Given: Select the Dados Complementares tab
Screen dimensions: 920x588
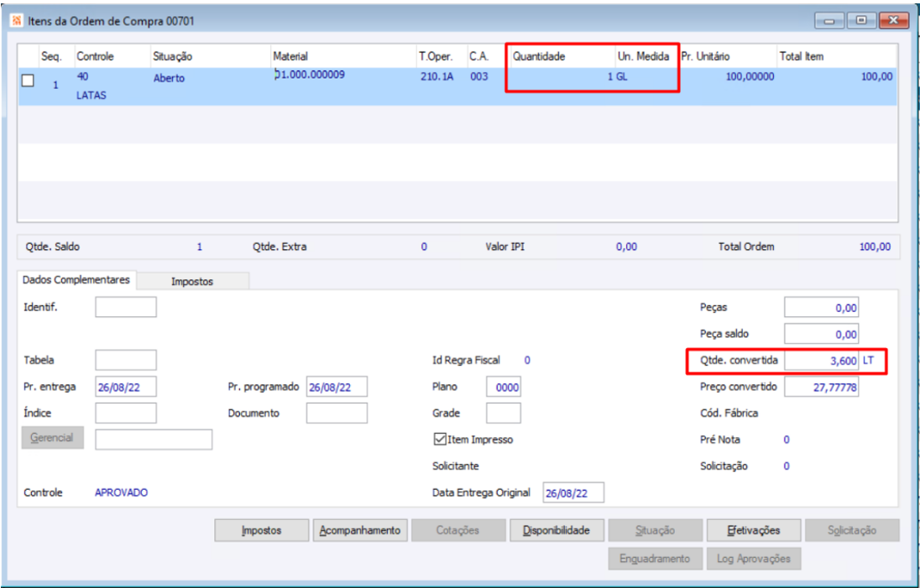Looking at the screenshot, I should tap(76, 279).
